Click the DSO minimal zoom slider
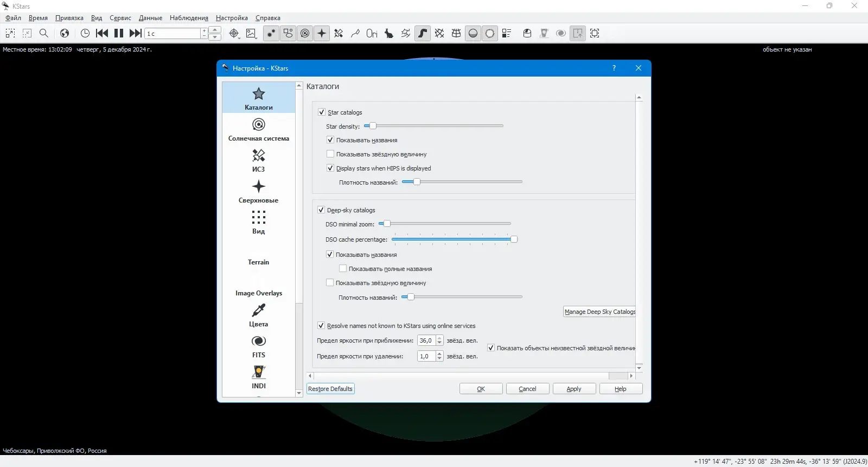868x467 pixels. (444, 224)
